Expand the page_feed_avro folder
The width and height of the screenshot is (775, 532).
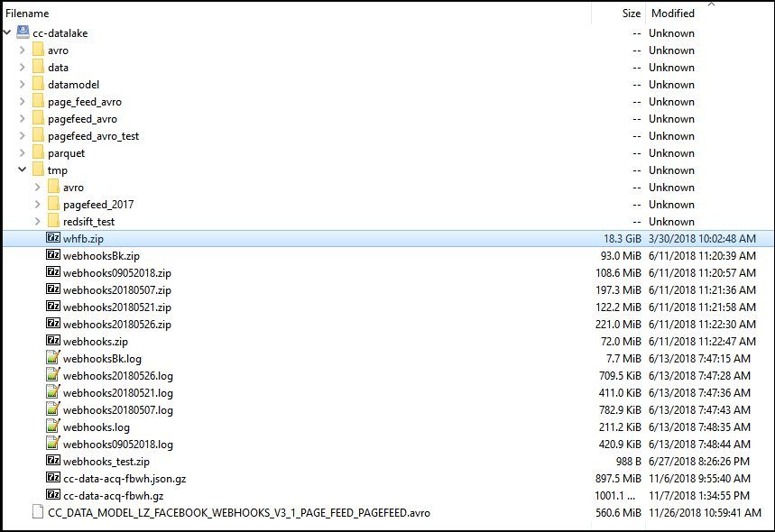pyautogui.click(x=23, y=102)
